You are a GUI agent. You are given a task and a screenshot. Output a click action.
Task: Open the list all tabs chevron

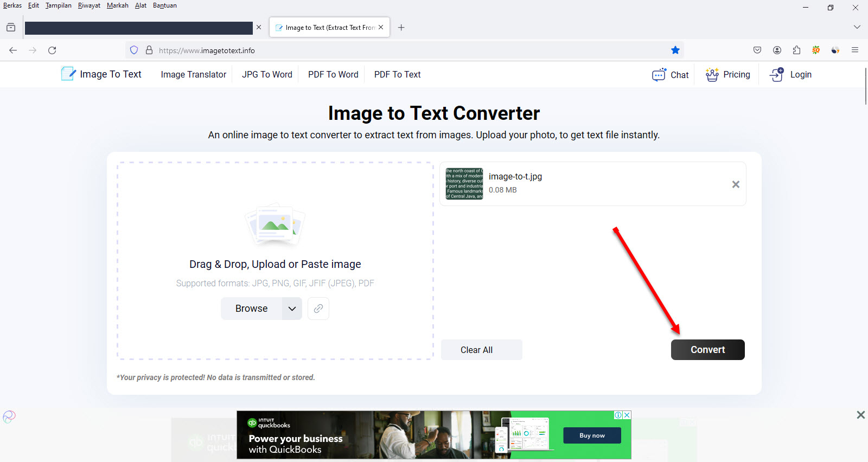(857, 27)
